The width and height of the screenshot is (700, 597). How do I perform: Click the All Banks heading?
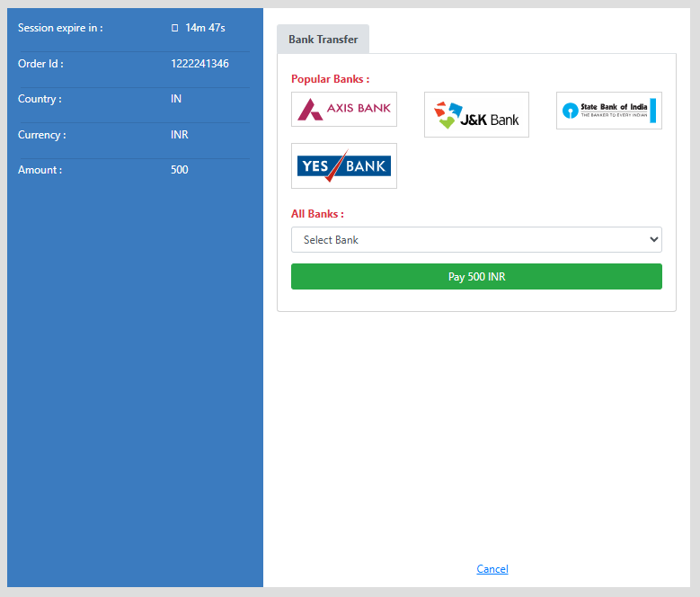317,214
